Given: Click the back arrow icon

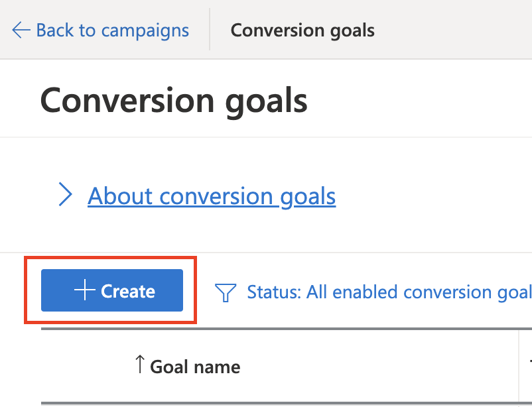Looking at the screenshot, I should point(21,30).
